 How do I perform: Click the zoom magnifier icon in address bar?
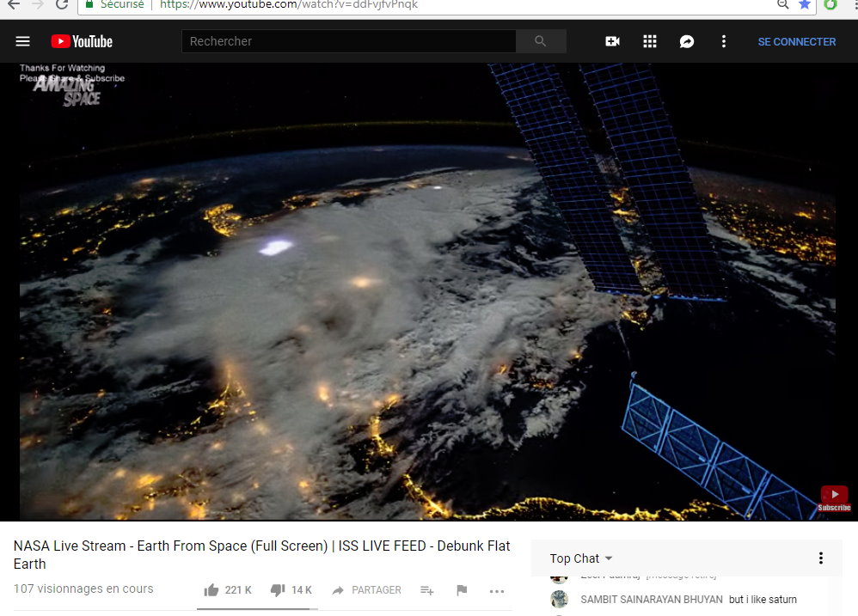[x=783, y=4]
